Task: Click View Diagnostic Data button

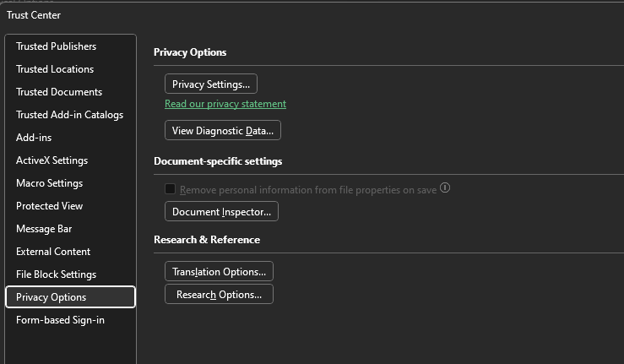Action: coord(223,130)
